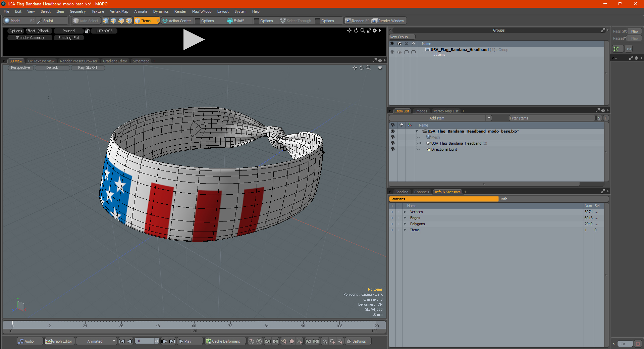
Task: Click green add pass icon
Action: coord(616,49)
